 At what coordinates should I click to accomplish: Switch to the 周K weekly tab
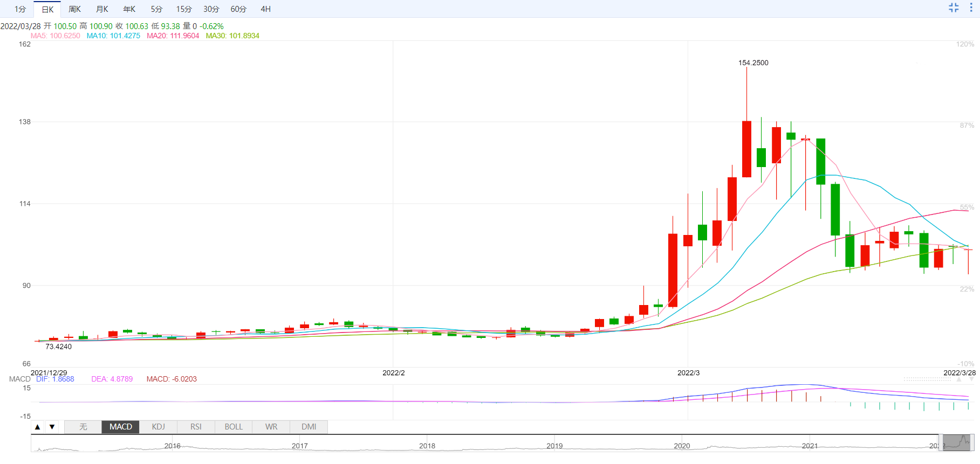74,9
